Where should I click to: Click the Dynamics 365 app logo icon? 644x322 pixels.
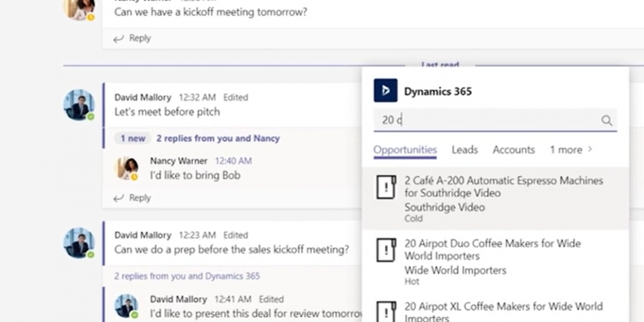(386, 90)
